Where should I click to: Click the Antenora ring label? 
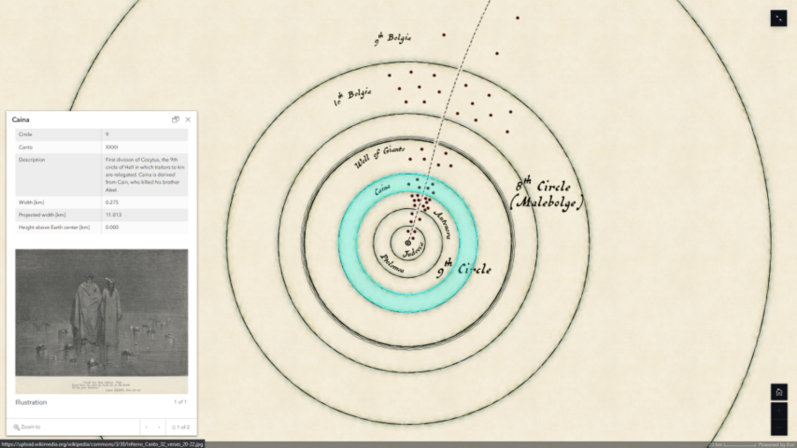442,225
